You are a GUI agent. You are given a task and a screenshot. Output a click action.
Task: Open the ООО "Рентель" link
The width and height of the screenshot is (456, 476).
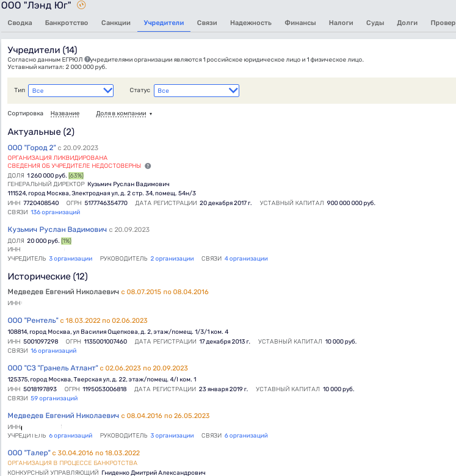[x=33, y=320]
